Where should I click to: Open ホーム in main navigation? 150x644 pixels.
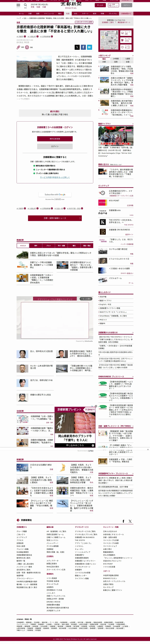click(x=21, y=14)
